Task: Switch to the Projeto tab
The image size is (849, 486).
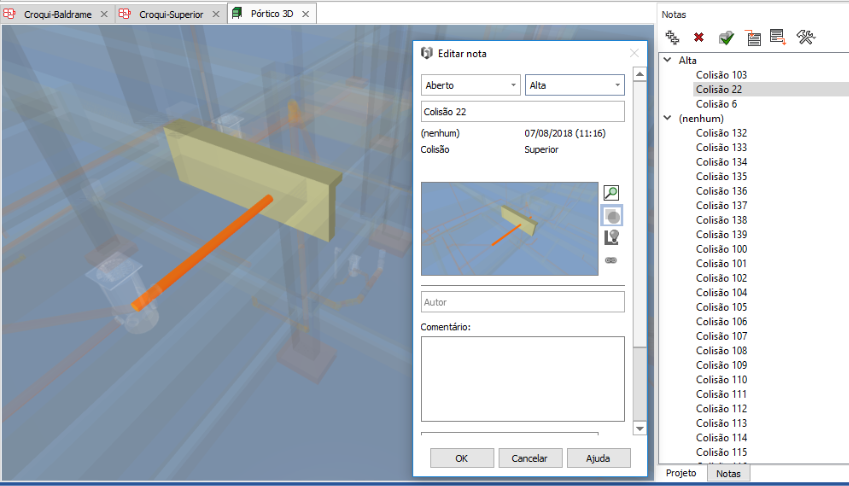Action: click(681, 473)
